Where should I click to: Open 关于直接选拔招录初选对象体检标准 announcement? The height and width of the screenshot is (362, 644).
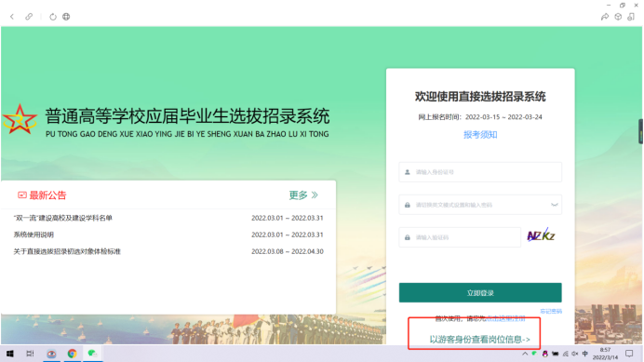click(x=67, y=251)
